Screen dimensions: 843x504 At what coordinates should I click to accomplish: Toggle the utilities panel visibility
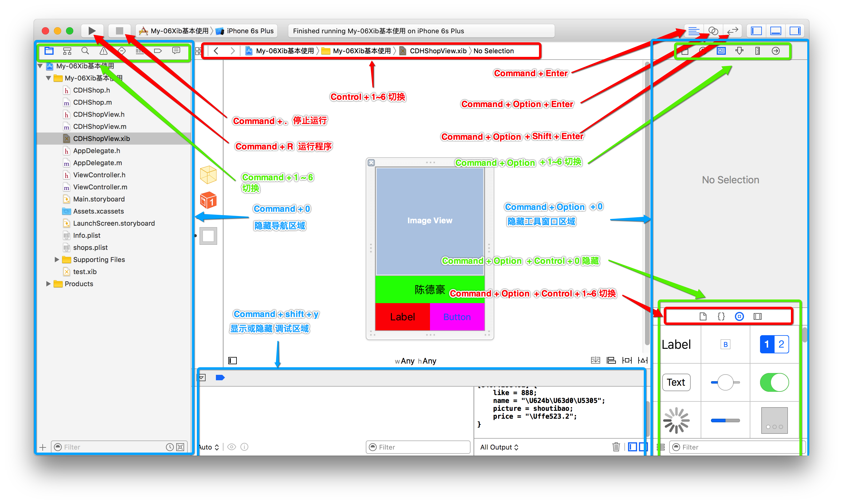(795, 31)
